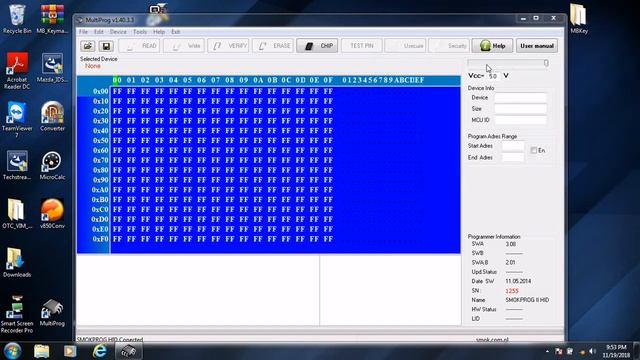
Task: Click the READ toolbar button
Action: 140,46
